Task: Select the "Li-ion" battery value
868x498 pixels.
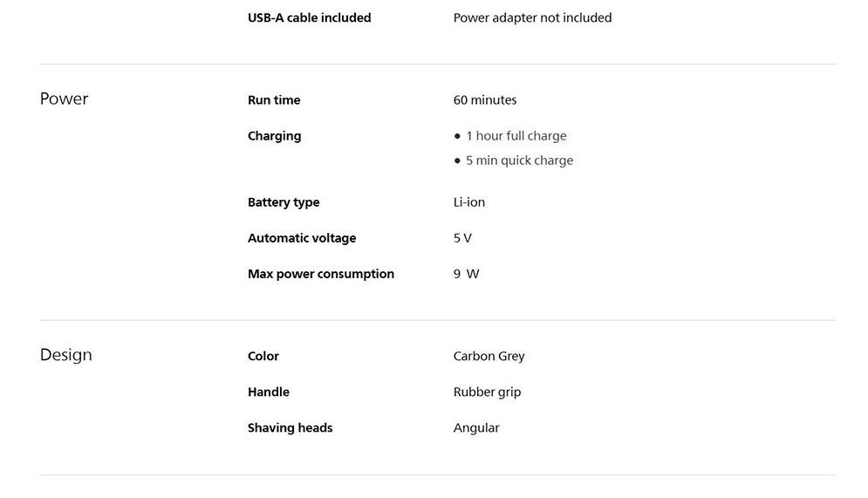Action: (469, 202)
